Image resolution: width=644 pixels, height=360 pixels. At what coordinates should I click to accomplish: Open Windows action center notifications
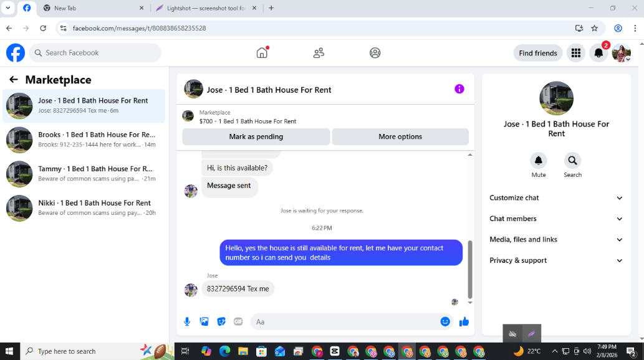pos(632,351)
